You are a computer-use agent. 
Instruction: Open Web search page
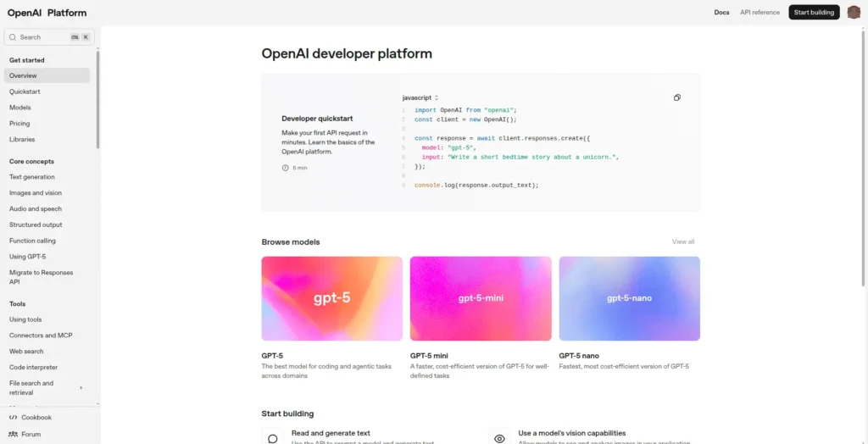26,352
